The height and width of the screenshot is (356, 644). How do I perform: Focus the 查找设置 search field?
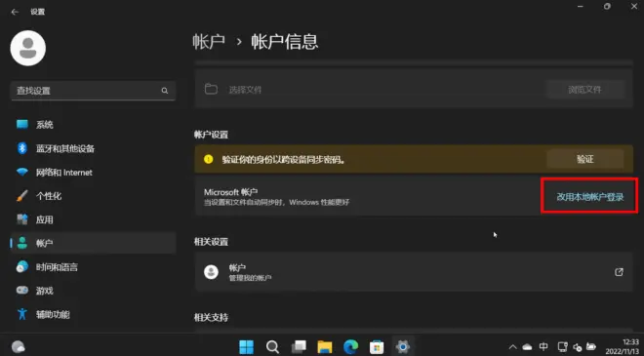click(x=94, y=91)
